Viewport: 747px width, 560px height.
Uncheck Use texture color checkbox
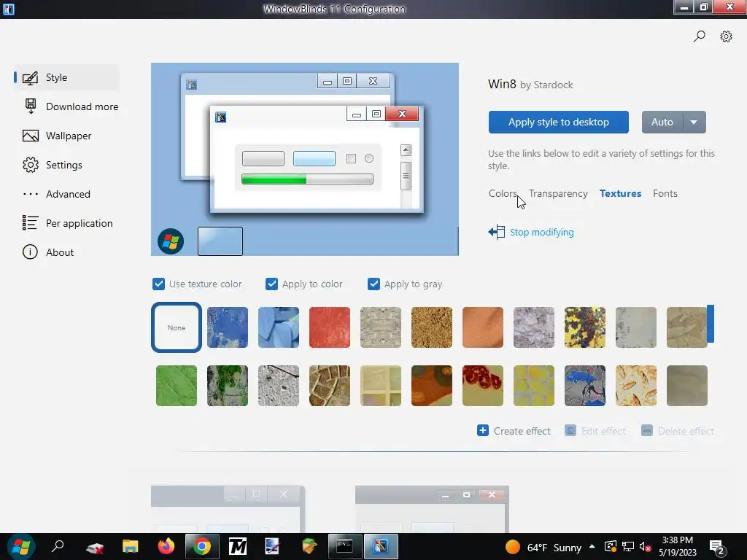pyautogui.click(x=158, y=284)
